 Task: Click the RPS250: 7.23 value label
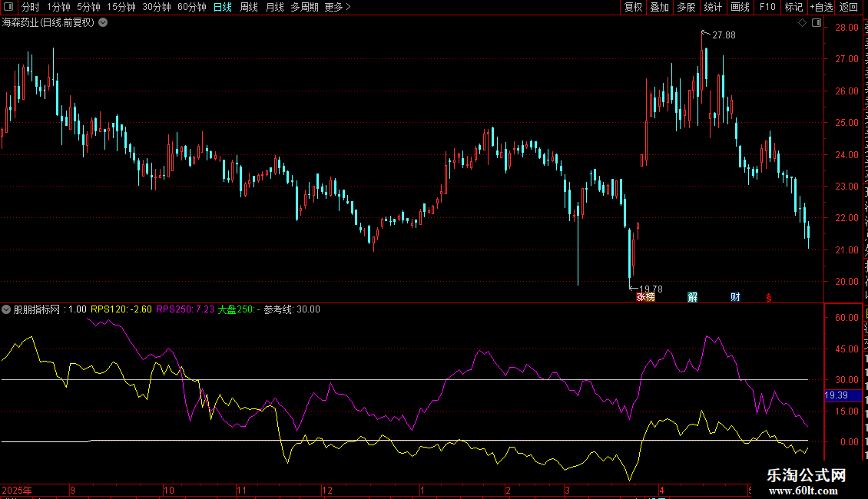(x=185, y=309)
